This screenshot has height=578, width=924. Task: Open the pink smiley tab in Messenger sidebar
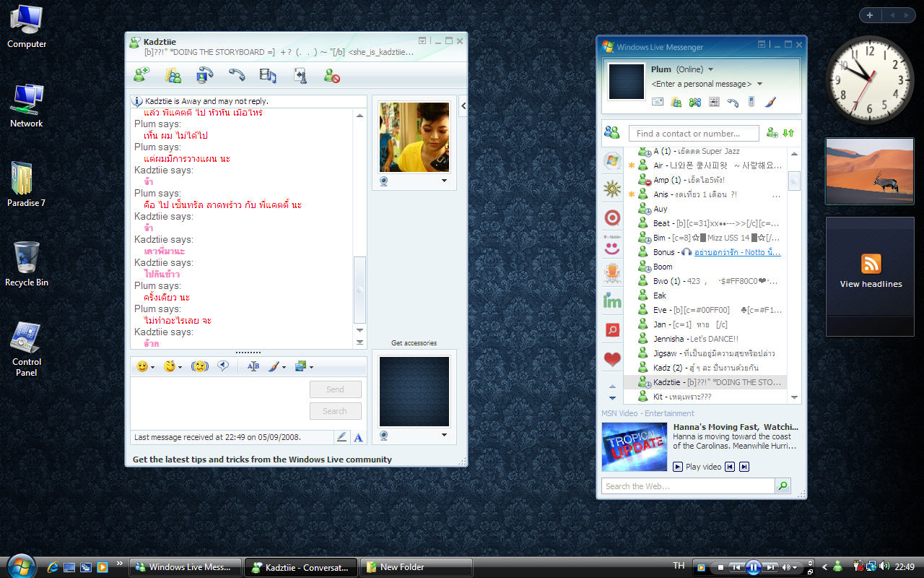point(612,246)
